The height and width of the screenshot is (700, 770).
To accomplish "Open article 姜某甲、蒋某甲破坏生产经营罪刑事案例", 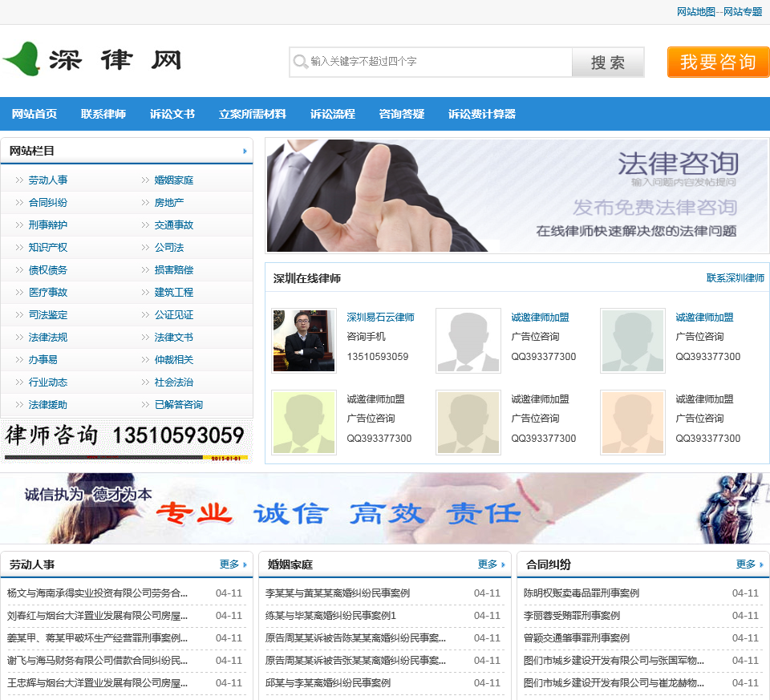I will coord(97,638).
